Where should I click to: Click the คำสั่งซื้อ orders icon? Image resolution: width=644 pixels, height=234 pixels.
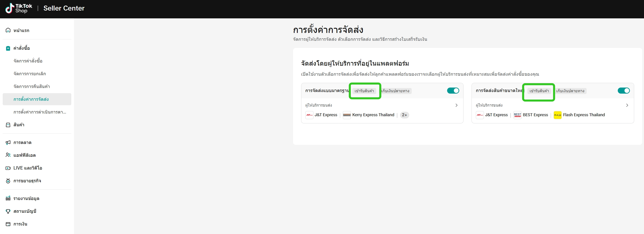pyautogui.click(x=8, y=48)
